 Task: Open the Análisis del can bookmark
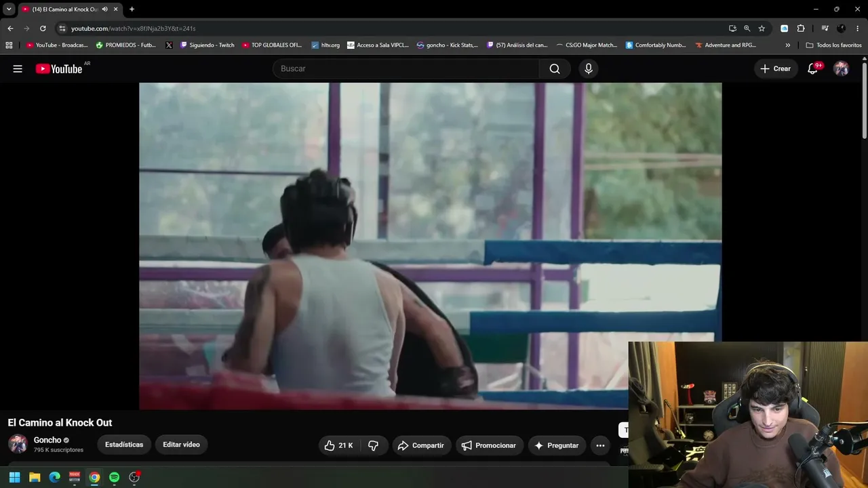click(517, 45)
